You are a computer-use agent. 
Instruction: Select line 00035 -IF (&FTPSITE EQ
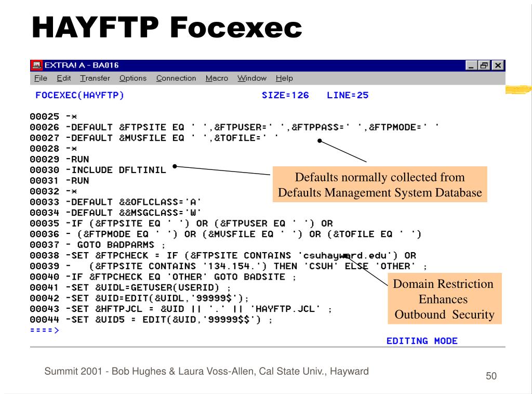[x=181, y=224]
